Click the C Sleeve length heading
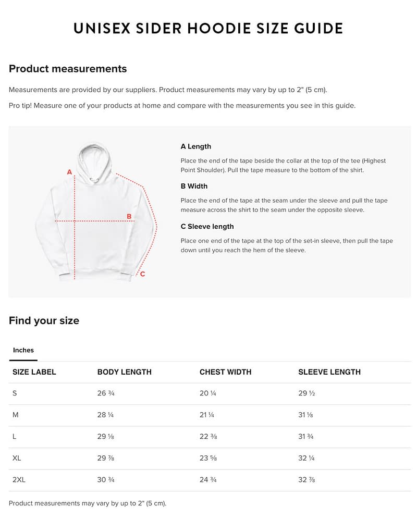The width and height of the screenshot is (417, 532). pos(207,227)
